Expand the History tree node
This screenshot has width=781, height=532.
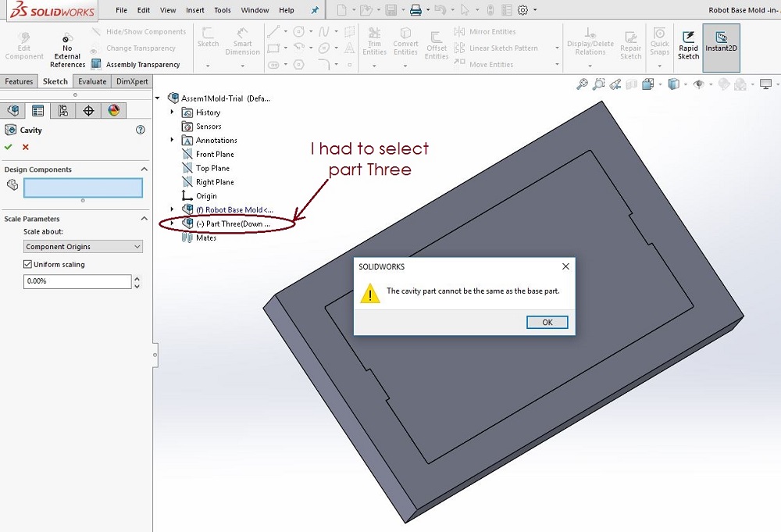(172, 112)
